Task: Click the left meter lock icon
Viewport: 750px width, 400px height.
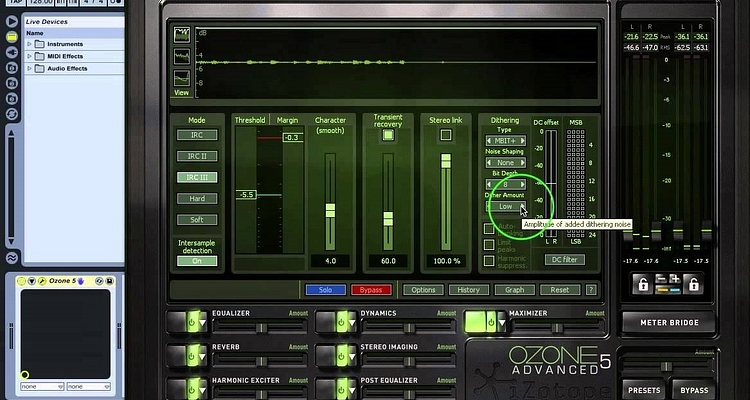Action: 643,284
